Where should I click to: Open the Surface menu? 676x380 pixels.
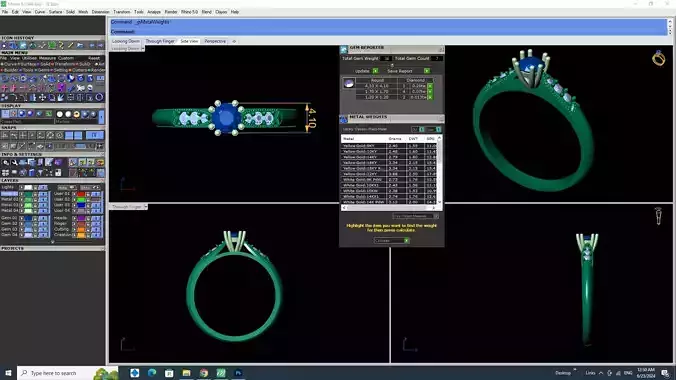pos(55,12)
